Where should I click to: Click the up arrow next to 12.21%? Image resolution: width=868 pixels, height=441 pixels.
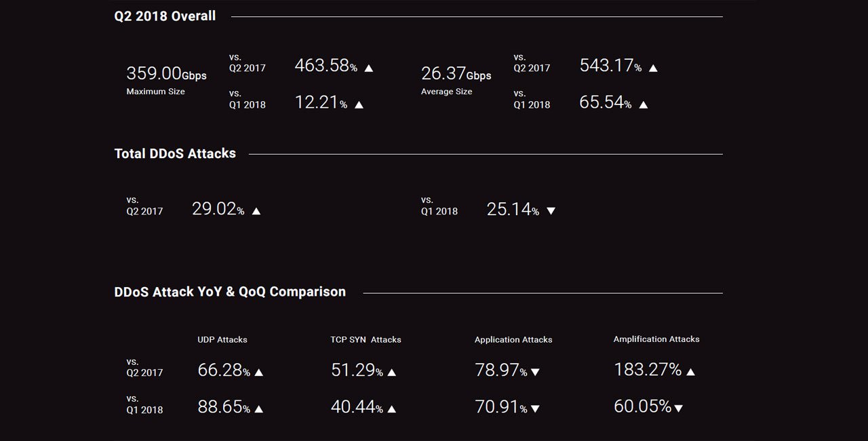click(x=359, y=104)
